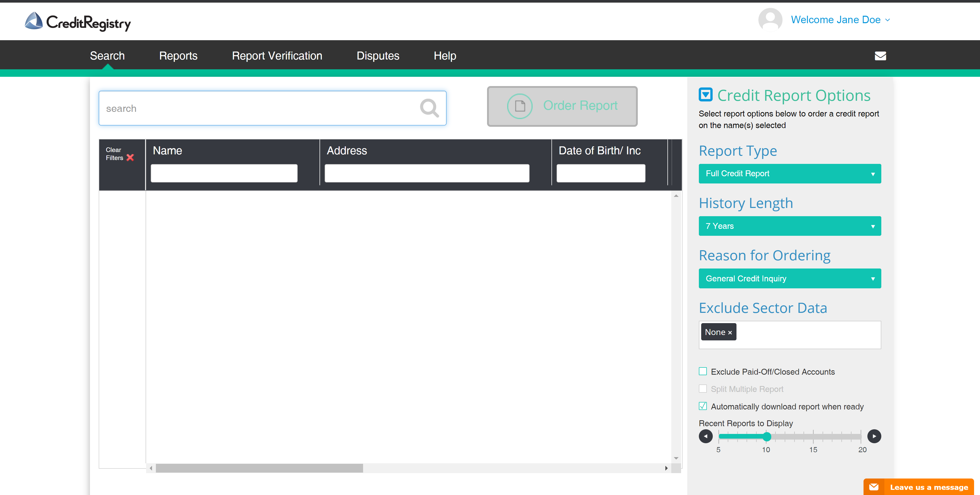The height and width of the screenshot is (495, 980).
Task: Go to the Reports menu
Action: click(178, 56)
